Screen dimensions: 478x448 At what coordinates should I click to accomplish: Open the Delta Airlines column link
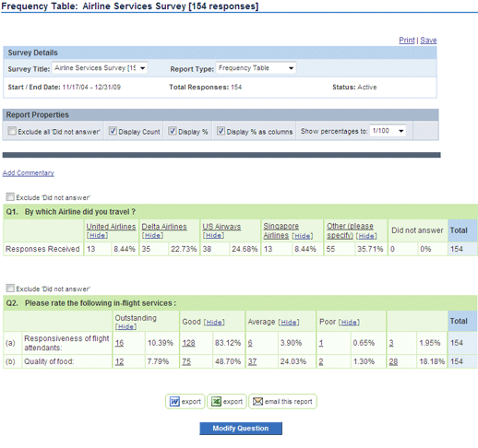pyautogui.click(x=164, y=227)
